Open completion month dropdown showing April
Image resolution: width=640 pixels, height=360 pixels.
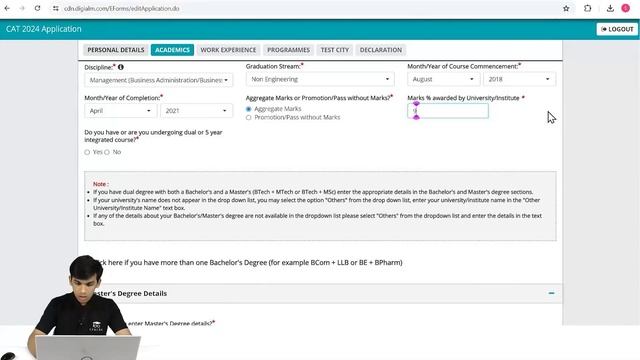(120, 111)
